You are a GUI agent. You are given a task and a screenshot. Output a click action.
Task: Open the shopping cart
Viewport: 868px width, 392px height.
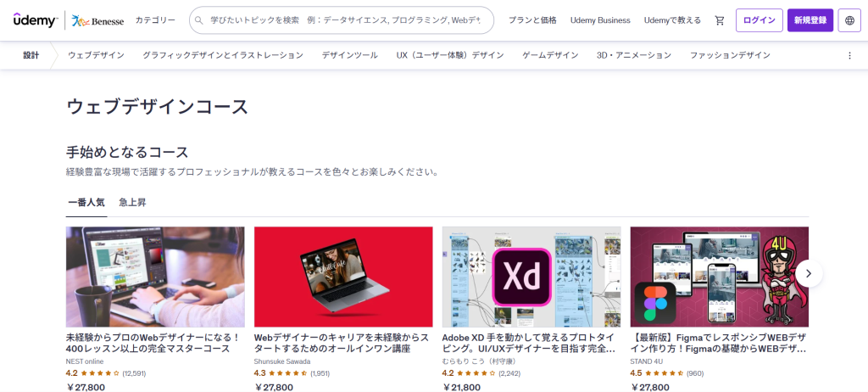pos(720,20)
